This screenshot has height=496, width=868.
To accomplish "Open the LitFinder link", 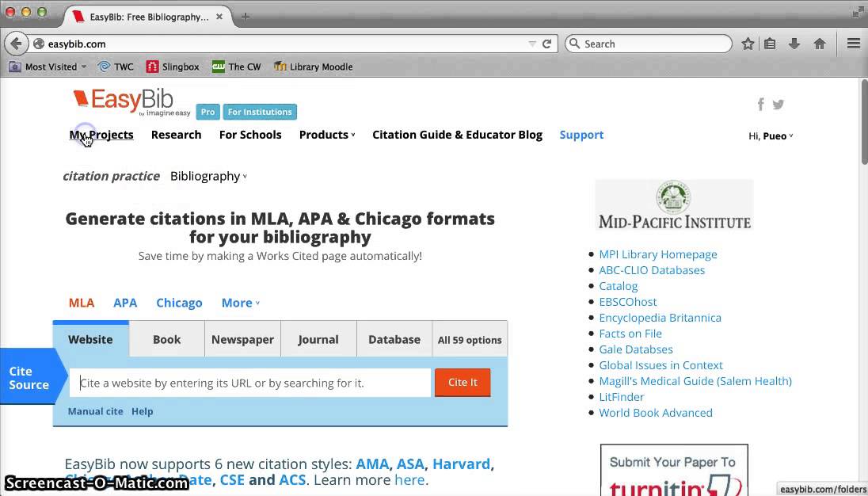I will click(621, 397).
